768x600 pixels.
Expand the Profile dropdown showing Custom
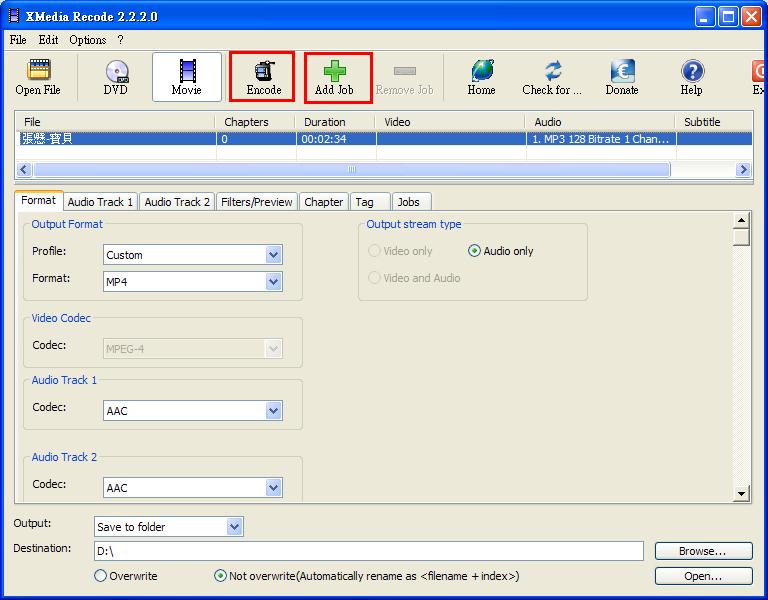coord(273,255)
